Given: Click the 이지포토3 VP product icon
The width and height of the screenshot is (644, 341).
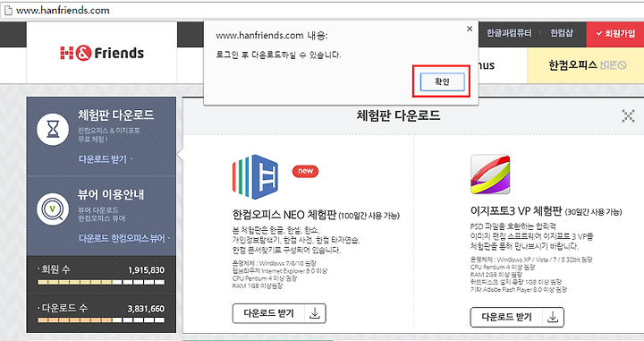Looking at the screenshot, I should 490,175.
